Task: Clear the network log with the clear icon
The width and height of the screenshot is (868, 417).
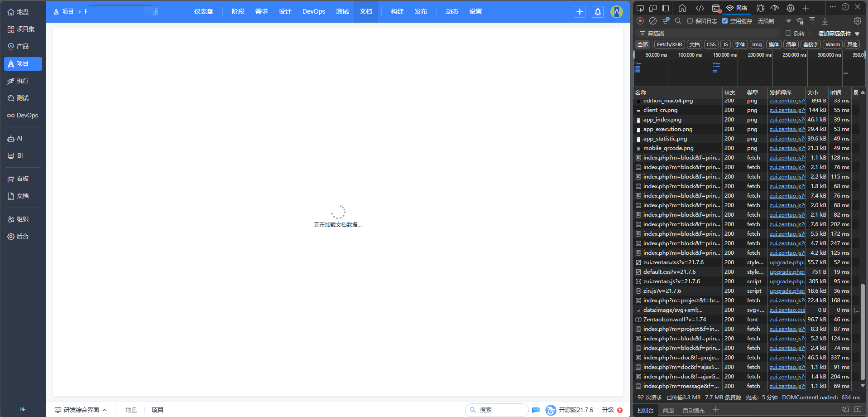Action: (x=653, y=21)
